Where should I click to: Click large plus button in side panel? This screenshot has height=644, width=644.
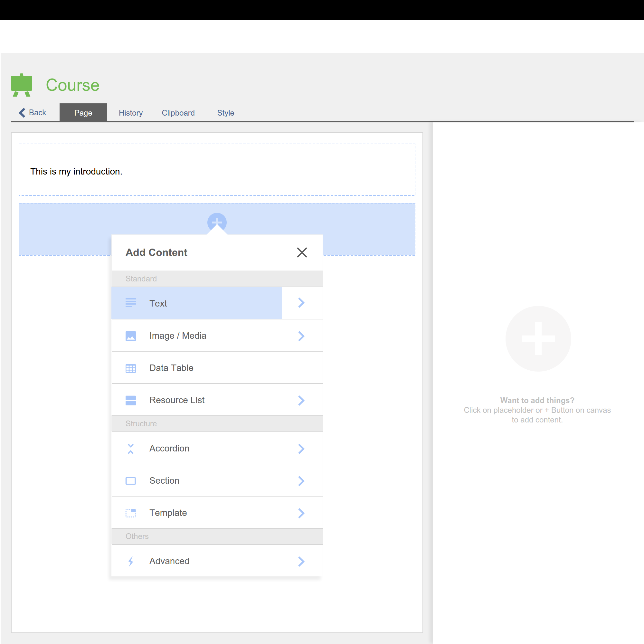click(538, 338)
